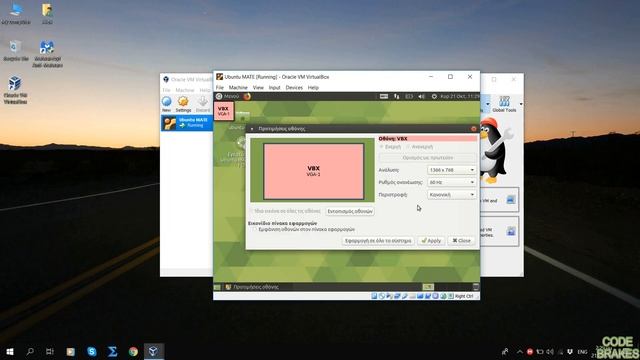Open Windows search from the taskbar
The height and width of the screenshot is (360, 640).
point(30,351)
